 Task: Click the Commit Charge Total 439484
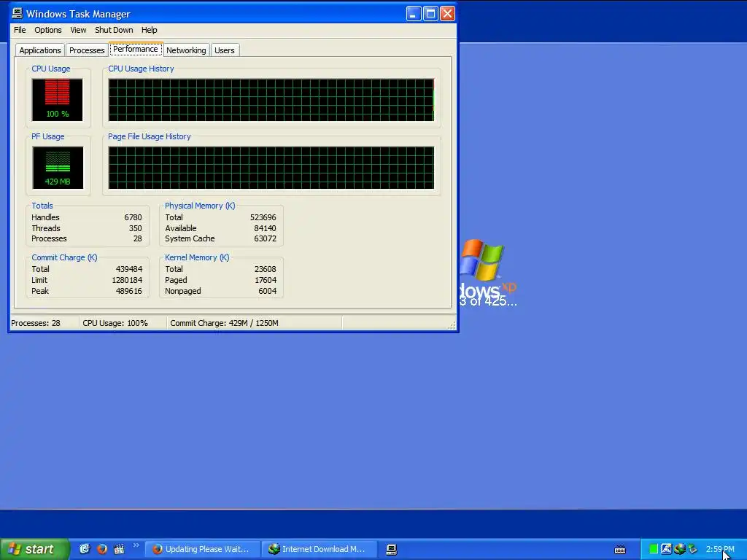[x=129, y=269]
